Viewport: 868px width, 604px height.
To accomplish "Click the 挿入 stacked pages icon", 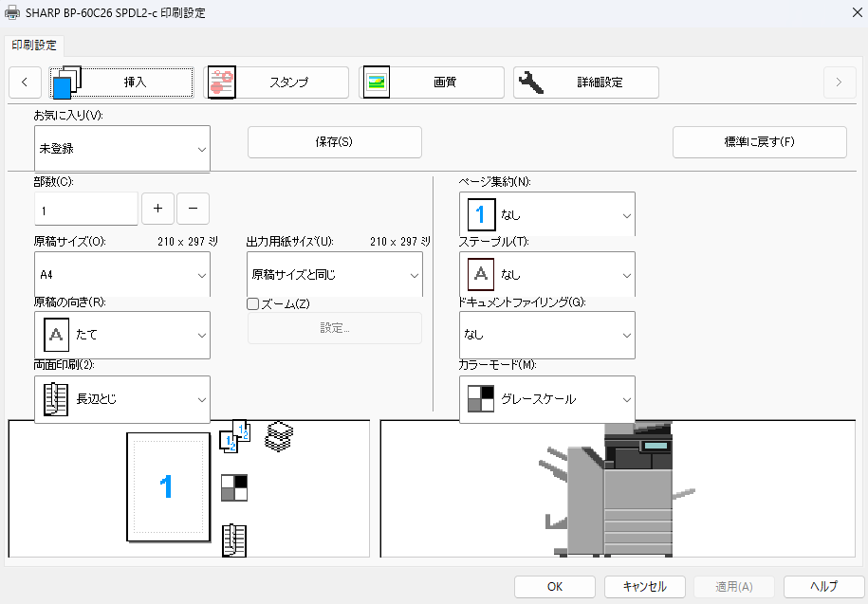I will coord(67,82).
